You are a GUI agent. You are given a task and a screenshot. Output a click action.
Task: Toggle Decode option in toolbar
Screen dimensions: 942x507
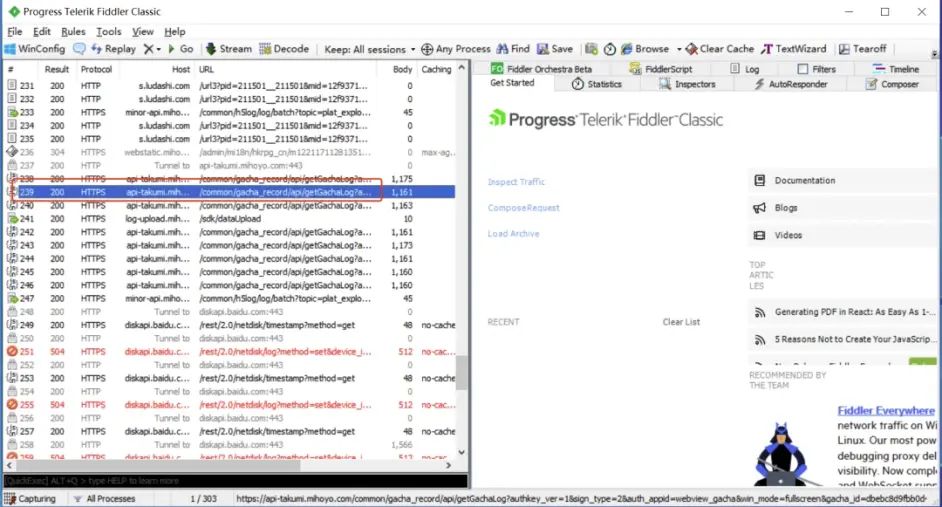coord(284,49)
